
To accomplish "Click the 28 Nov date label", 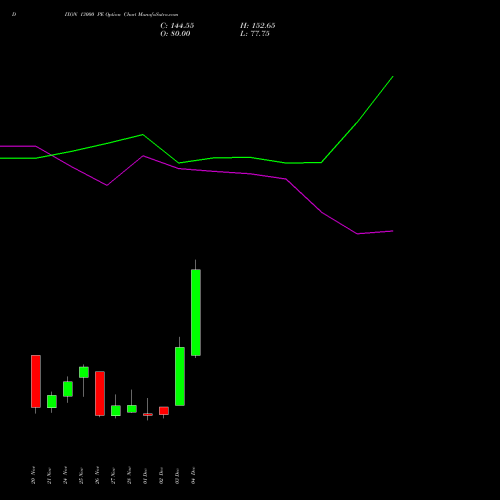I will pos(129,475).
